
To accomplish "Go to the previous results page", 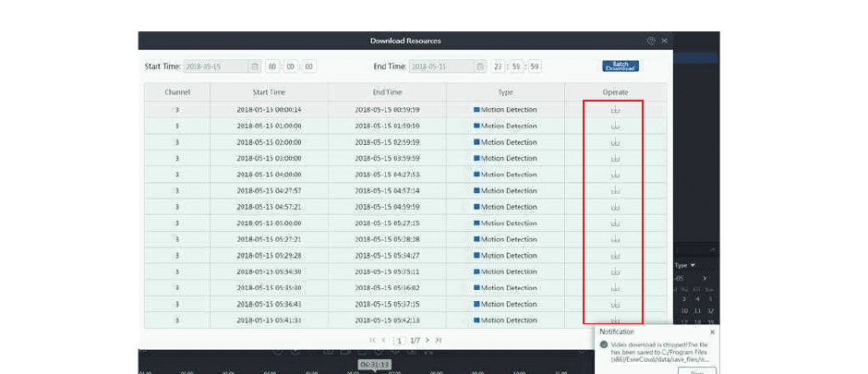I will point(383,340).
